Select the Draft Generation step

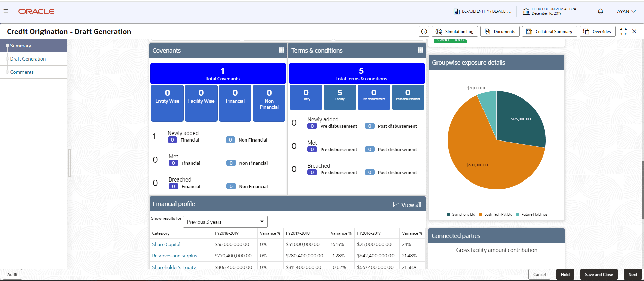coord(28,59)
